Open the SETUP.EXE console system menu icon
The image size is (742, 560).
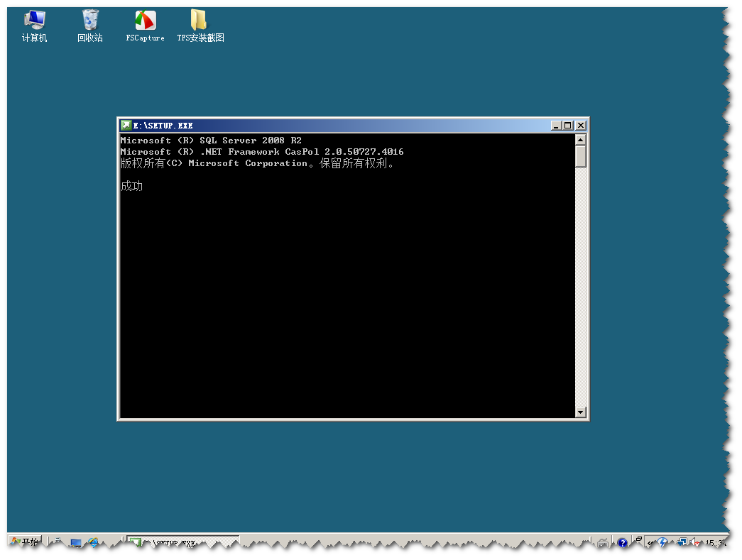pos(126,126)
